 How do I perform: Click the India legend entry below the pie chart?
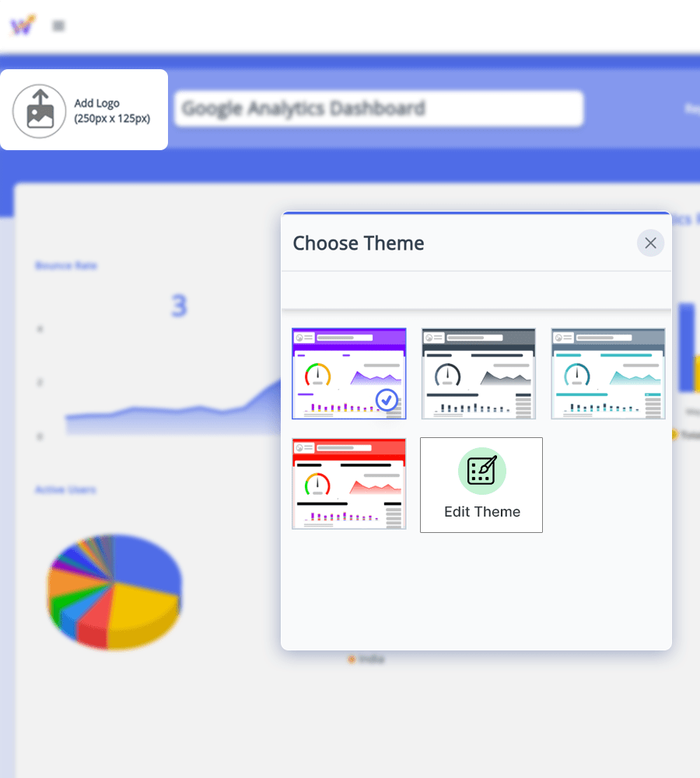[366, 659]
